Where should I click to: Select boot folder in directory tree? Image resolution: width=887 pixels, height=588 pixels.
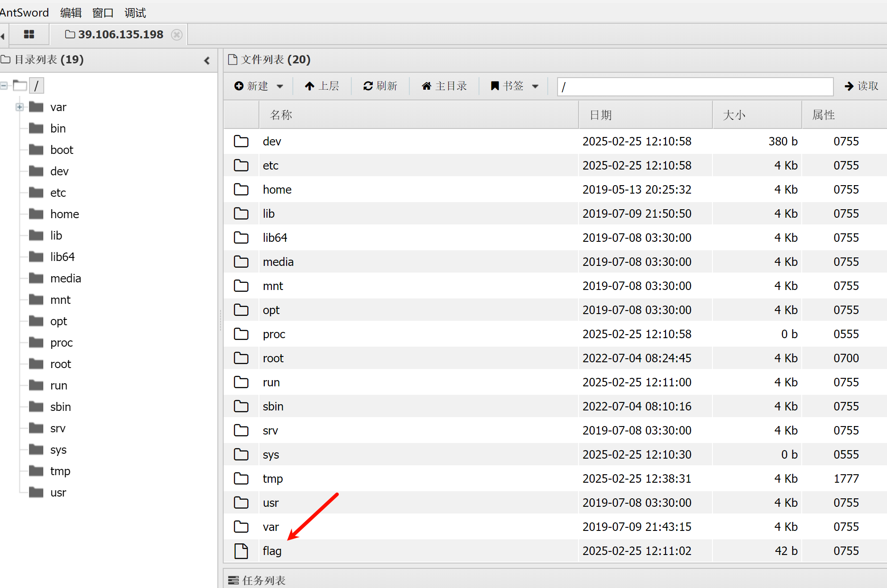(62, 150)
